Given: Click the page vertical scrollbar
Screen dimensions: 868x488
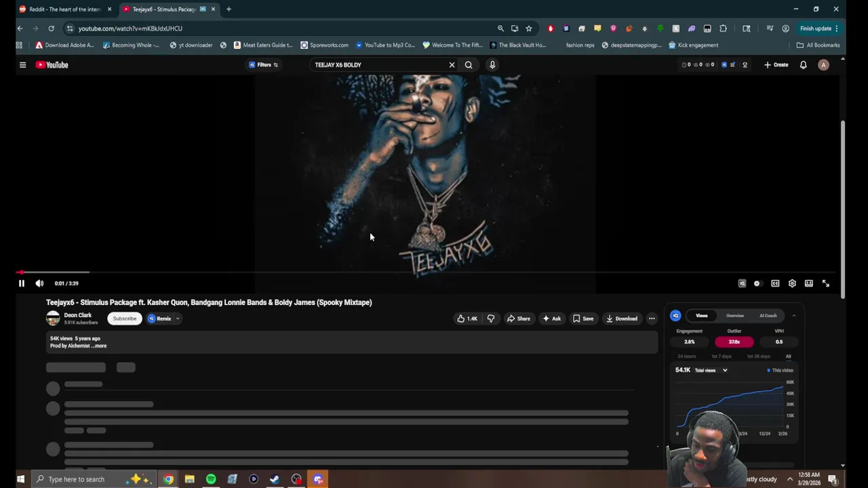Looking at the screenshot, I should coord(843,210).
